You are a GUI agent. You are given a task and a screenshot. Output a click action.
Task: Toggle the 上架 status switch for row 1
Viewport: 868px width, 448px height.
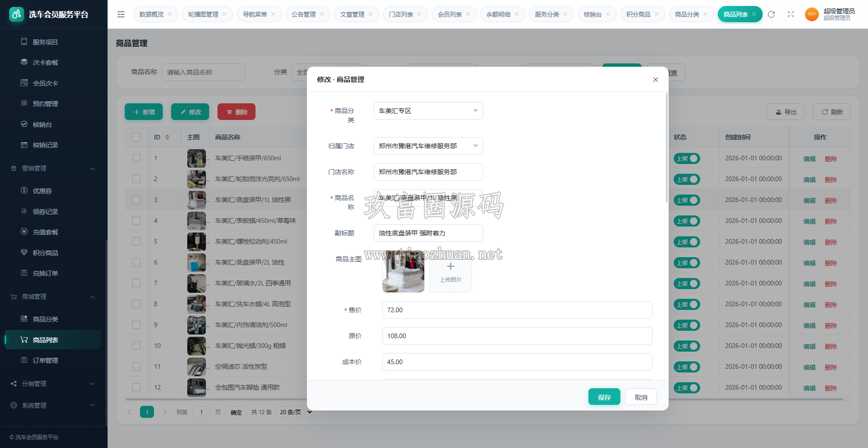(x=687, y=158)
